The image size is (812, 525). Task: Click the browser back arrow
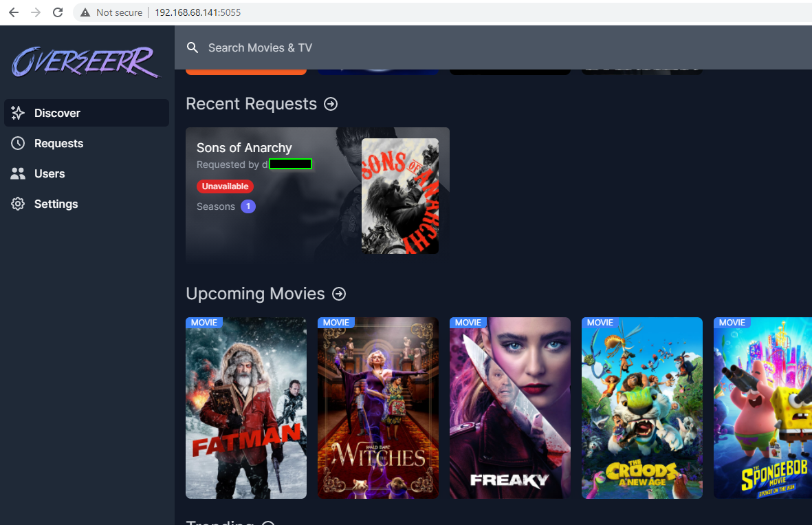(x=14, y=12)
